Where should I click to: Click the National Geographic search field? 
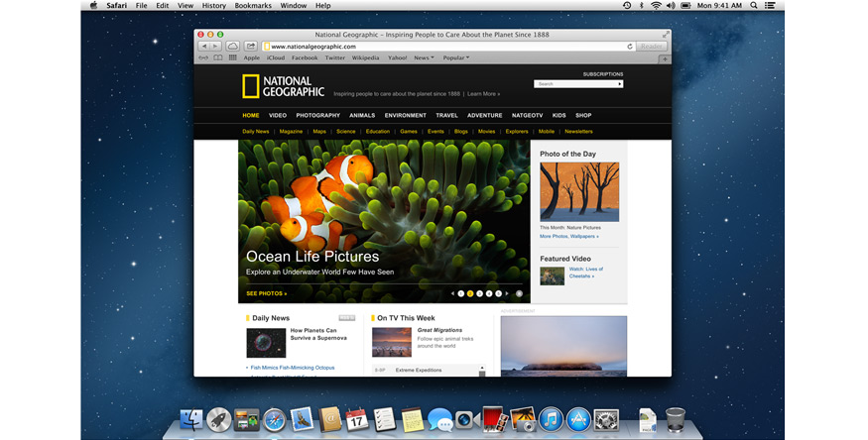pos(575,84)
